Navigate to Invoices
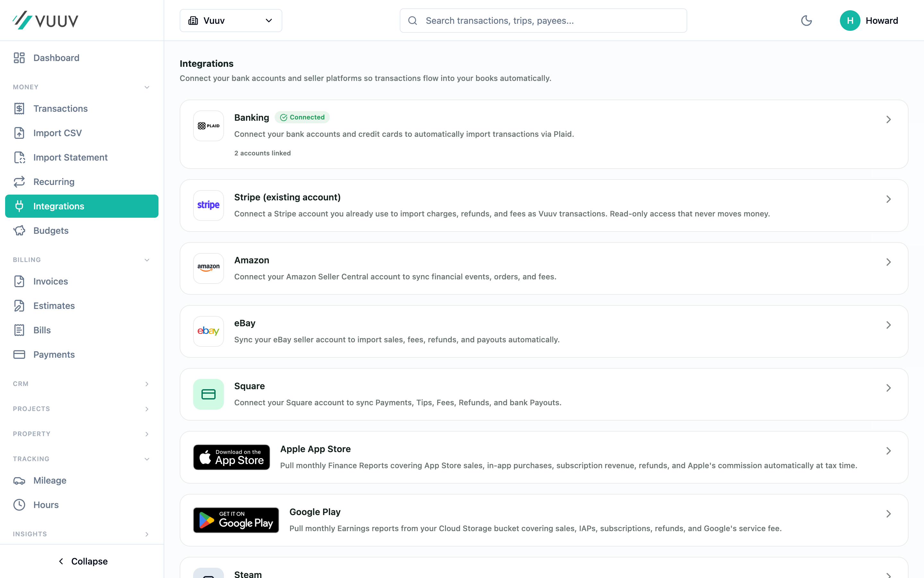 82,281
